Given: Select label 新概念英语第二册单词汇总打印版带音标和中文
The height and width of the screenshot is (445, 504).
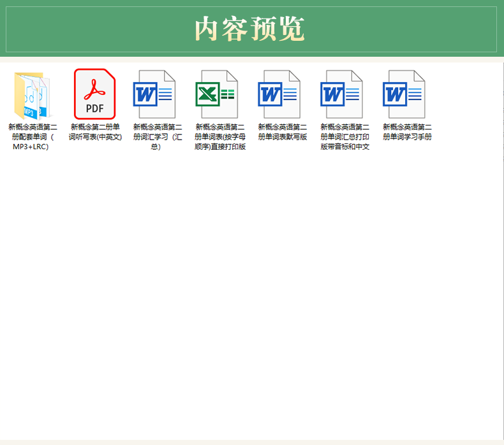Looking at the screenshot, I should coord(345,137).
